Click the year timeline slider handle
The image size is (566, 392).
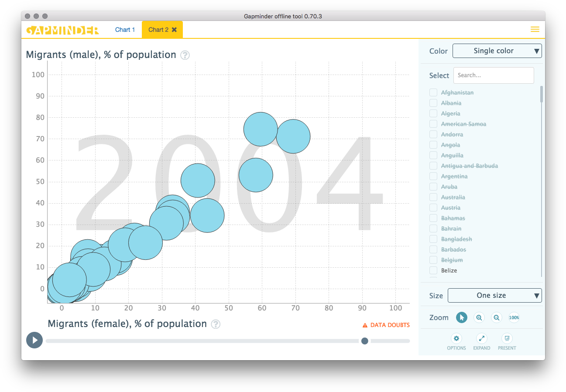pos(365,341)
